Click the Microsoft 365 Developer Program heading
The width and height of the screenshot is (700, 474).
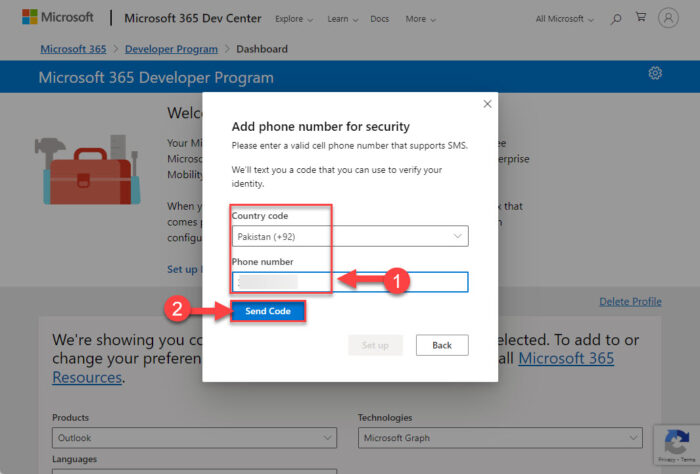tap(156, 78)
